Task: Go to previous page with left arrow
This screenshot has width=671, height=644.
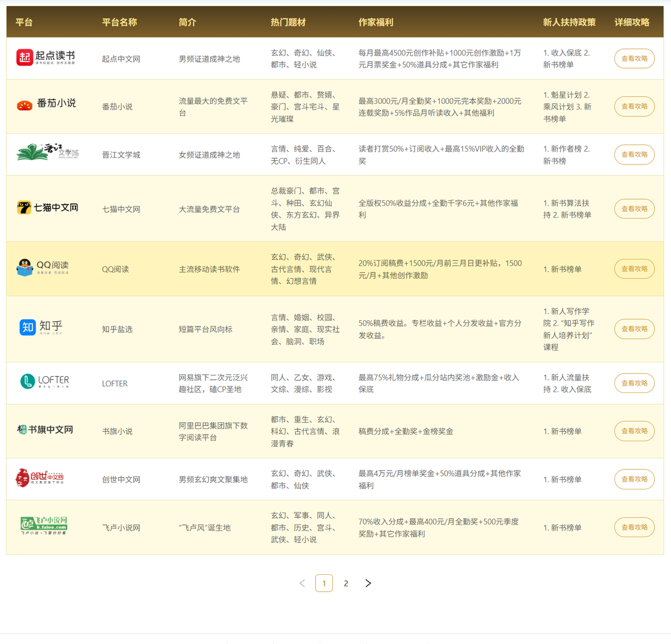Action: click(x=302, y=583)
